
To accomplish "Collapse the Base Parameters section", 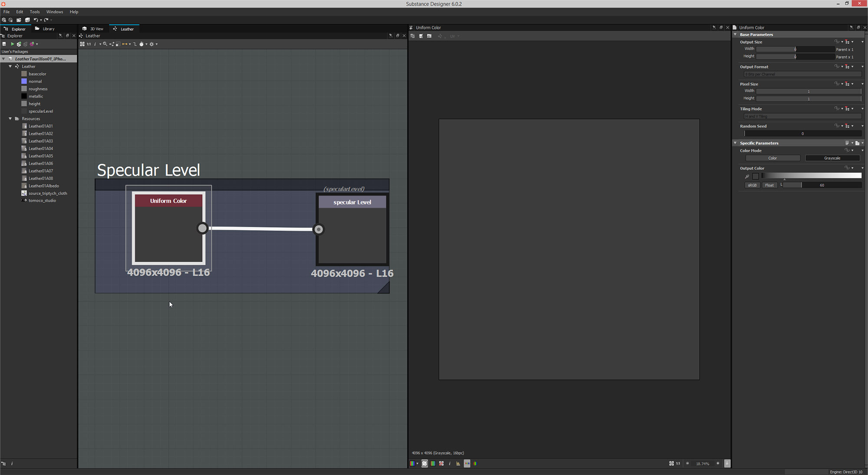I will tap(735, 34).
